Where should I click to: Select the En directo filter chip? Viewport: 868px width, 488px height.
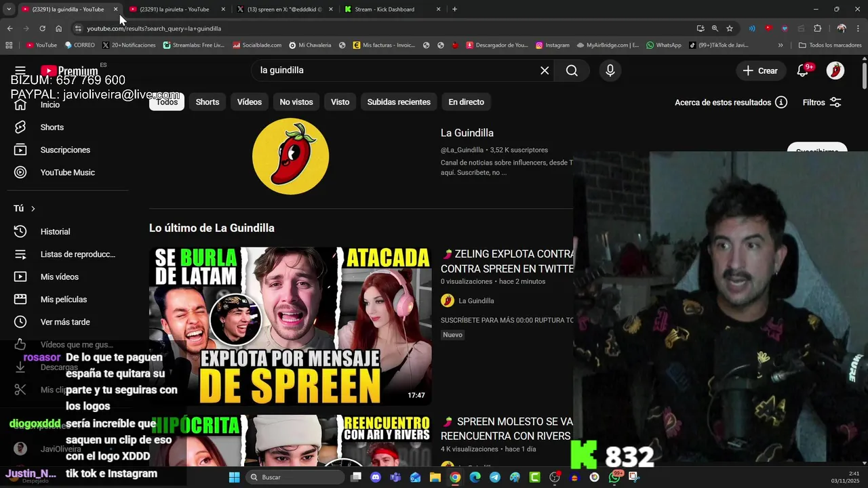pos(466,102)
